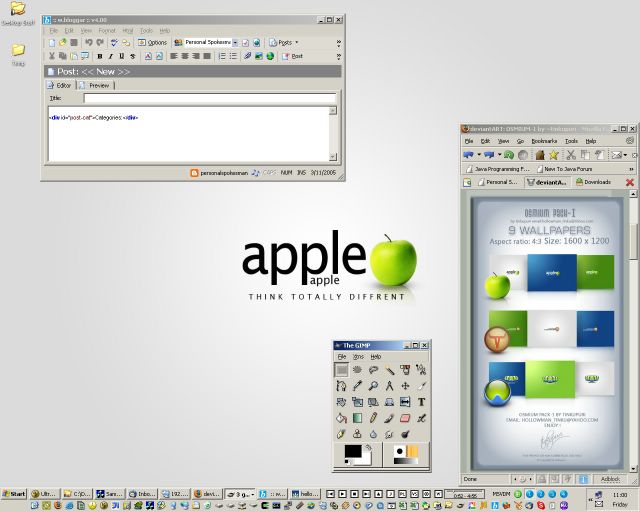
Task: Expand Firefox mail button dropdown arrow
Action: coord(625,155)
